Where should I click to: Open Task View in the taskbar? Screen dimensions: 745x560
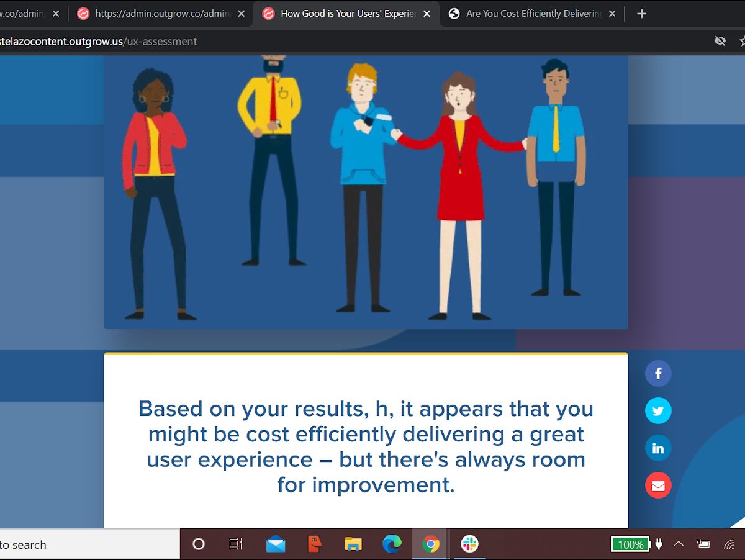pos(236,544)
